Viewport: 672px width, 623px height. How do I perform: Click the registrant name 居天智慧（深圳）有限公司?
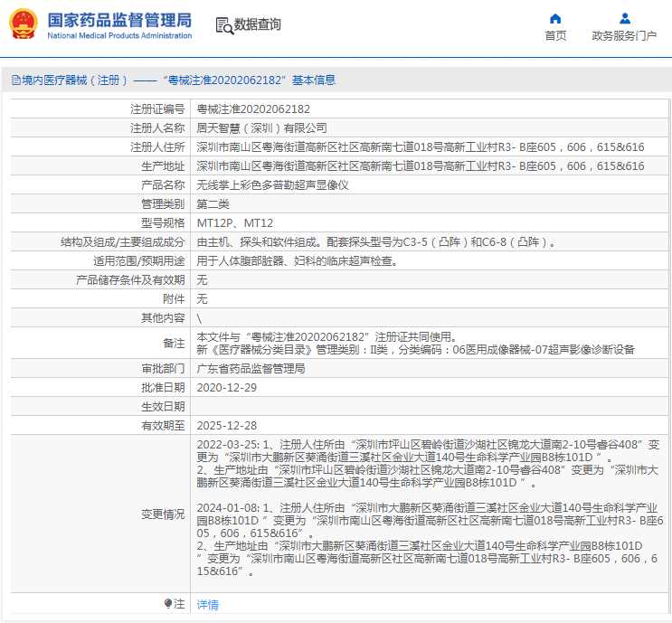(x=262, y=127)
